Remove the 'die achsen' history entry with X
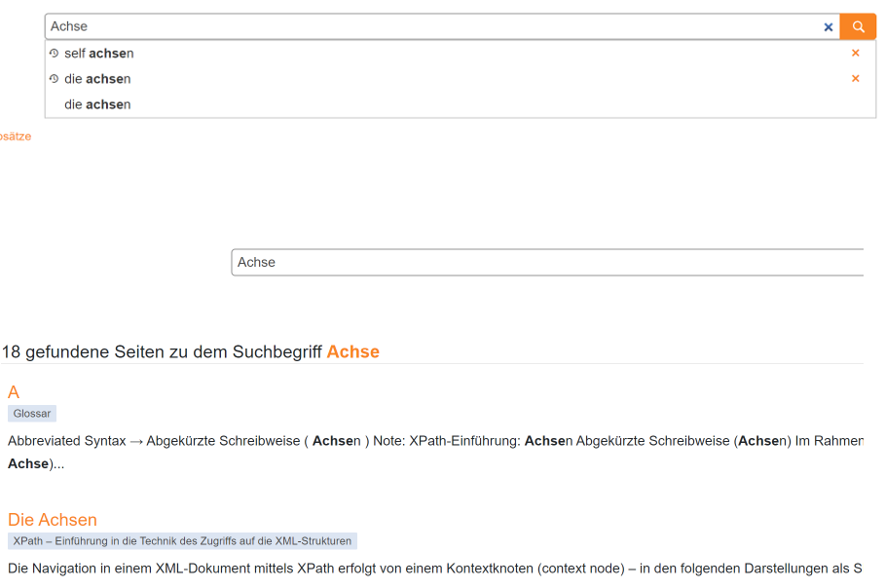 (x=855, y=78)
